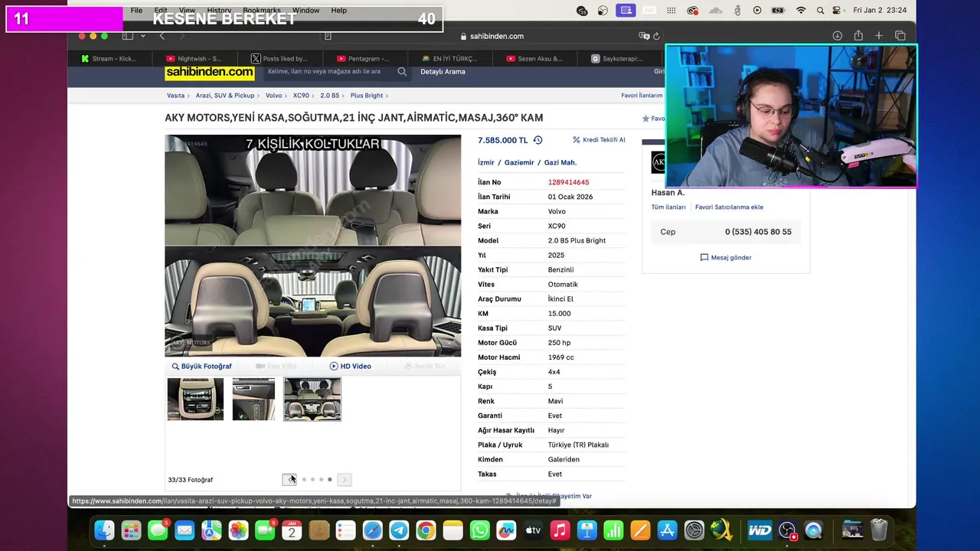Open the Window menu
Screen dimensions: 980x551
(305, 11)
